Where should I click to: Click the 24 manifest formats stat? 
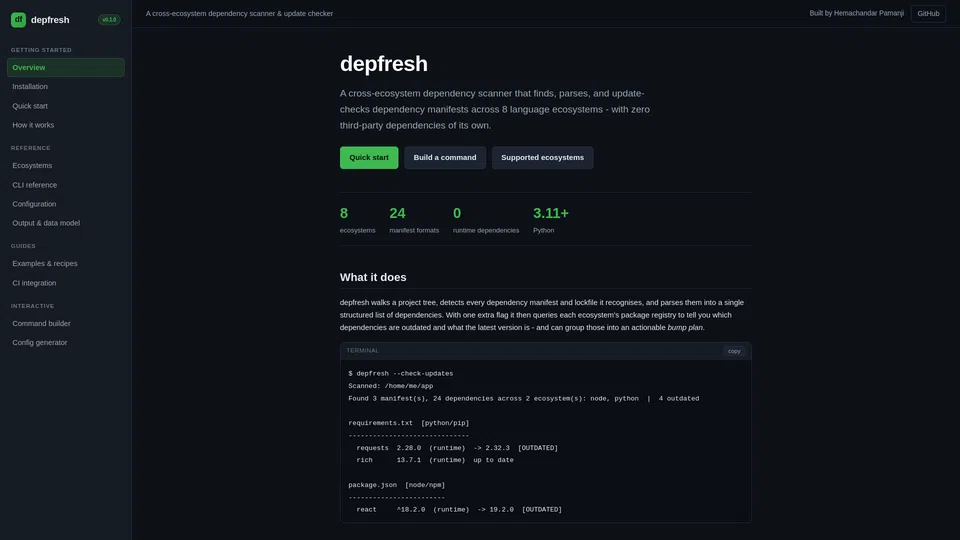point(414,220)
